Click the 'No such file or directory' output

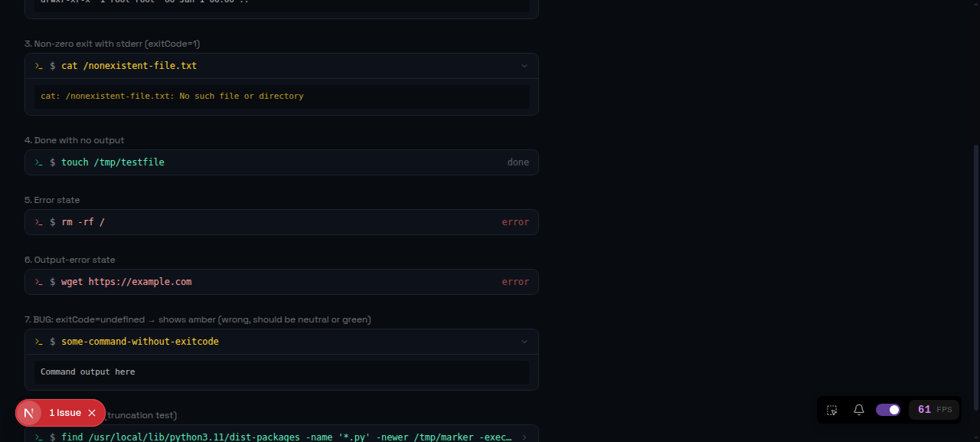(x=241, y=97)
